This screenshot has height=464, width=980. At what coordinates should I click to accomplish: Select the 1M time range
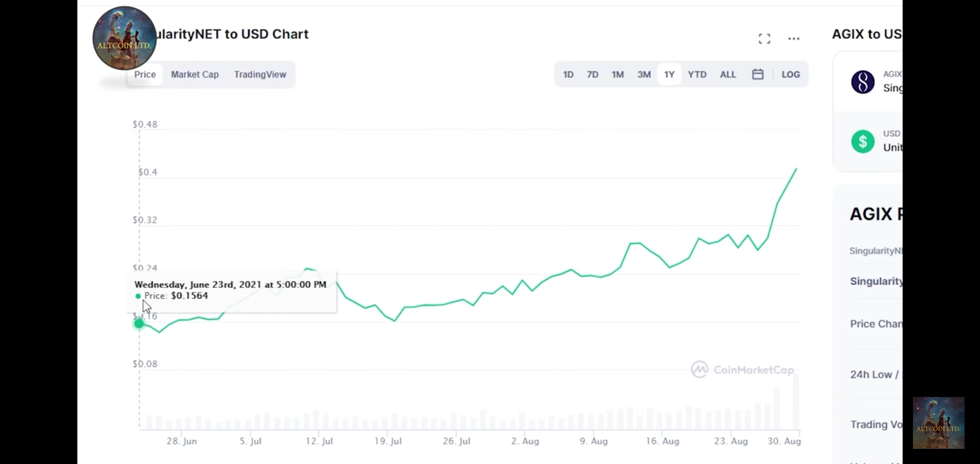618,74
